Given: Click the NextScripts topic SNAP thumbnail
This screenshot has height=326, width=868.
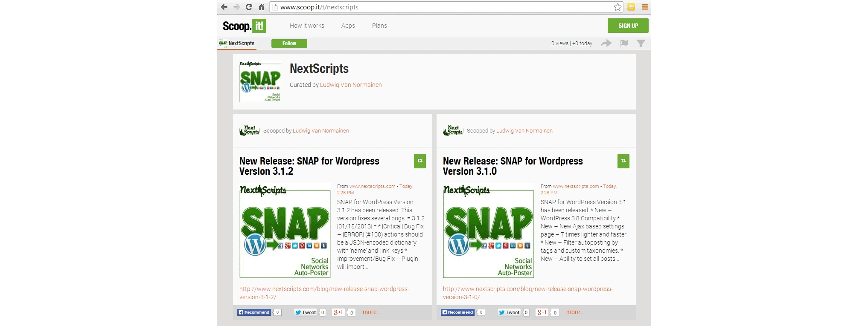Looking at the screenshot, I should 260,81.
